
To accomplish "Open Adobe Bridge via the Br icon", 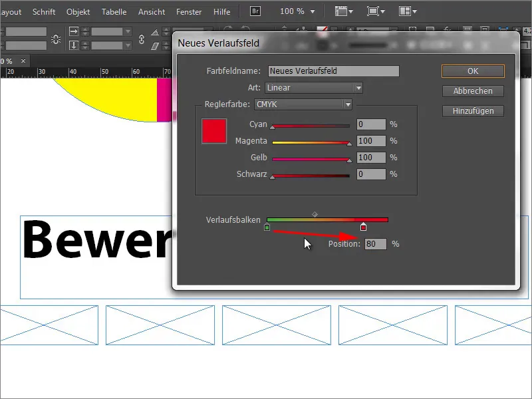I will tap(255, 11).
